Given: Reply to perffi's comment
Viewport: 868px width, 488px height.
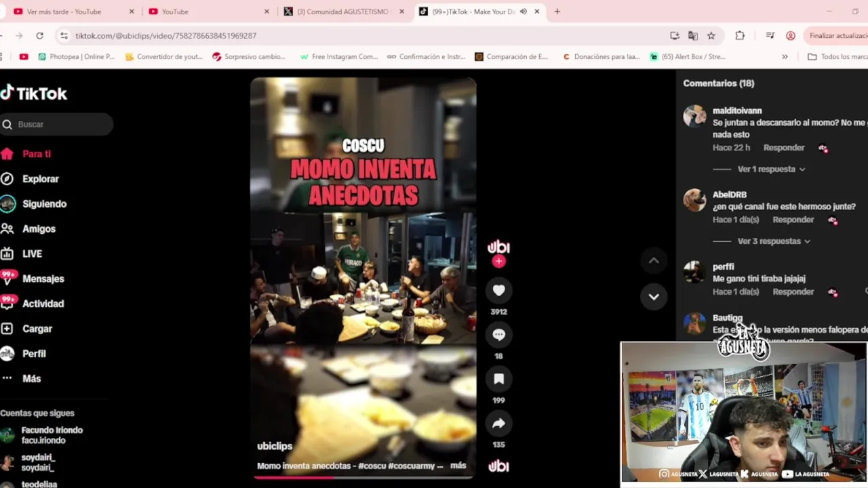Looking at the screenshot, I should 793,292.
